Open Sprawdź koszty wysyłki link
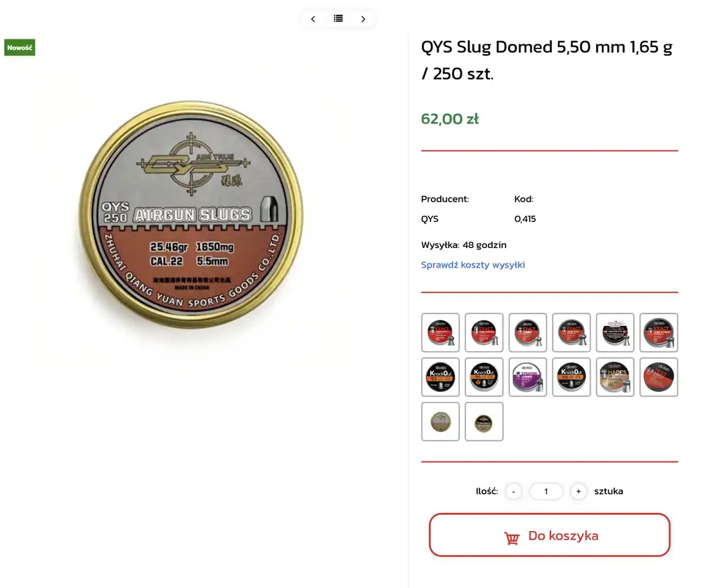Screen dimensions: 703x588 point(473,265)
